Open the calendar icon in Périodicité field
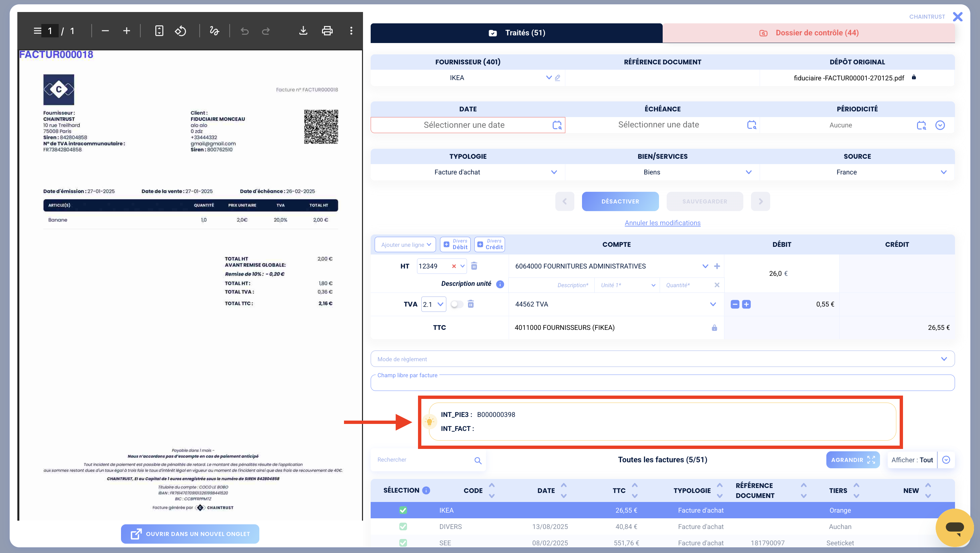Viewport: 980px width, 553px height. 921,125
